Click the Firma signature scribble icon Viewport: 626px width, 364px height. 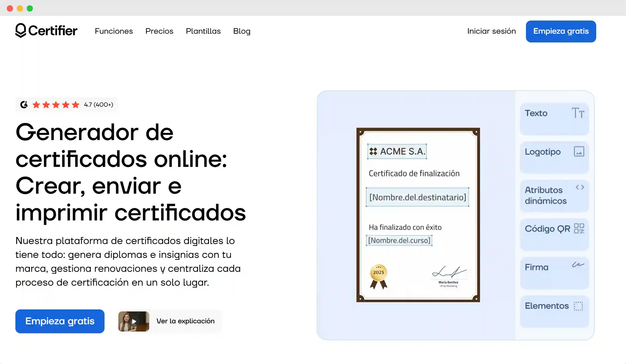(x=578, y=265)
